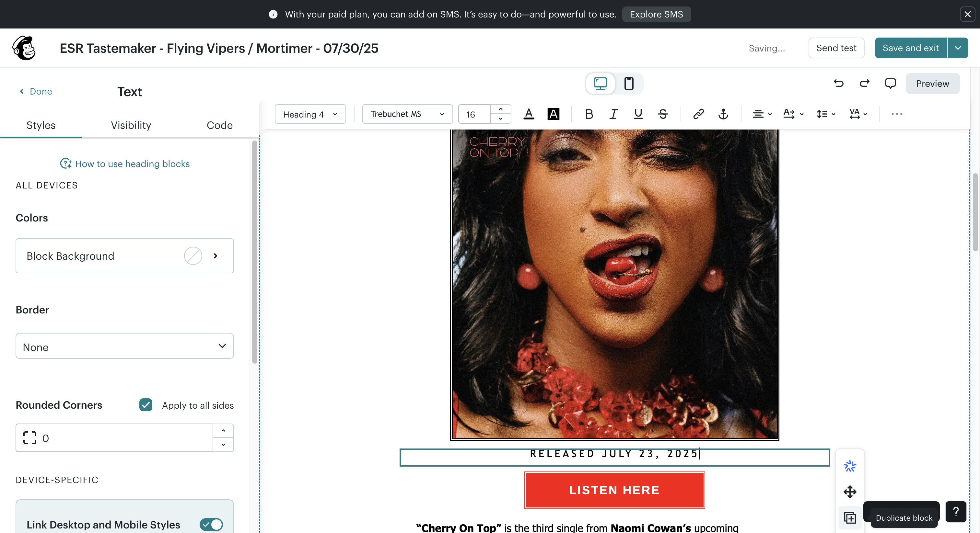Open the line height dropdown

pyautogui.click(x=825, y=114)
